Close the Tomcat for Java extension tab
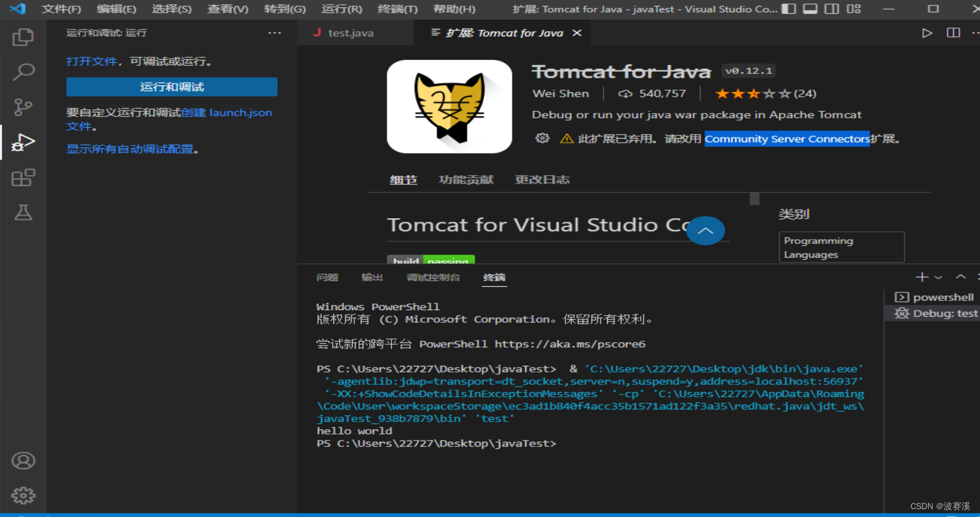Viewport: 980px width, 517px height. coord(577,33)
